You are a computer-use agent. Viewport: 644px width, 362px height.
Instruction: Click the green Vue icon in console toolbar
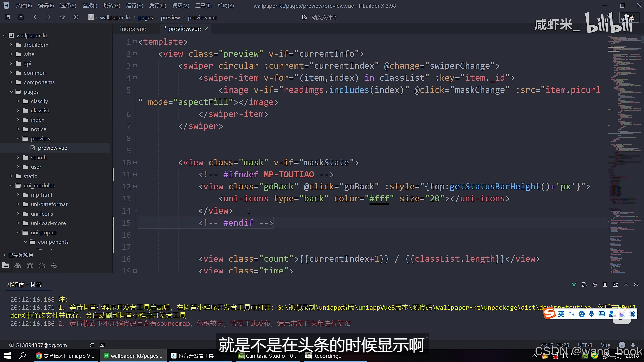574,285
